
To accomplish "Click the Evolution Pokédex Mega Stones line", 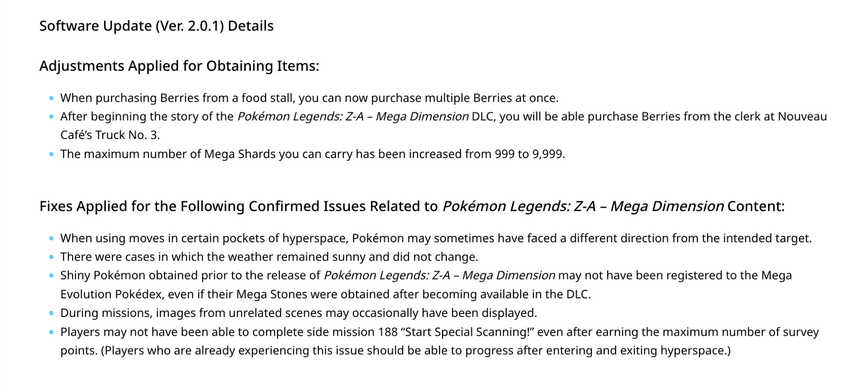I will tap(325, 294).
